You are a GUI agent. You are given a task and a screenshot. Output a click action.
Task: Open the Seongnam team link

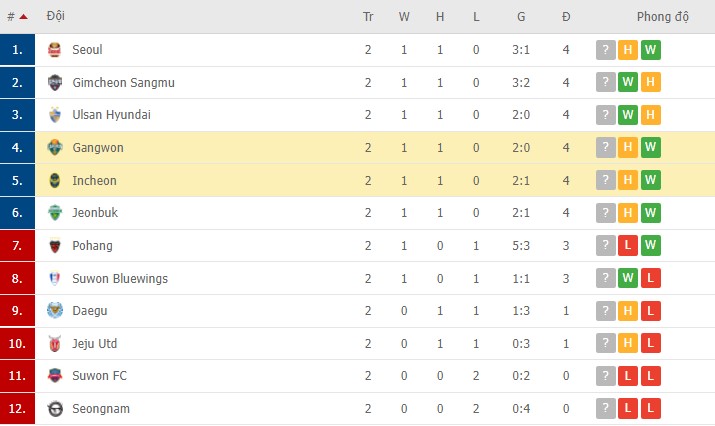[101, 409]
